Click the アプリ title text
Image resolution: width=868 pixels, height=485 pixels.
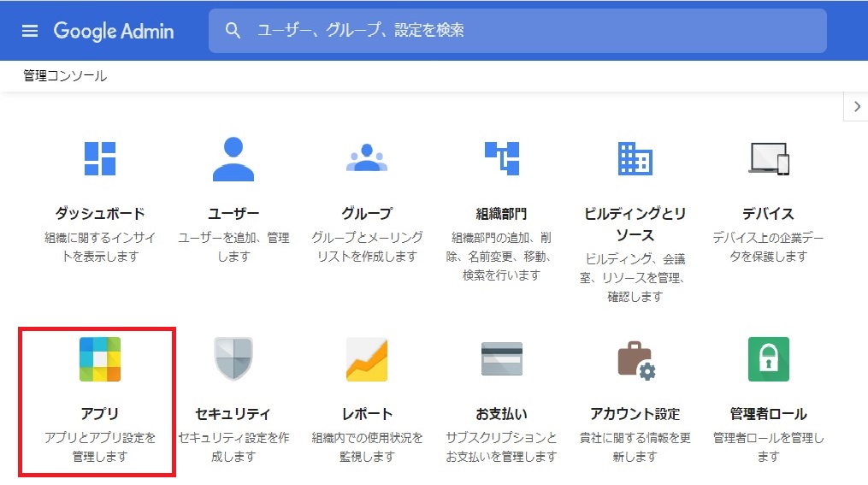pyautogui.click(x=100, y=414)
